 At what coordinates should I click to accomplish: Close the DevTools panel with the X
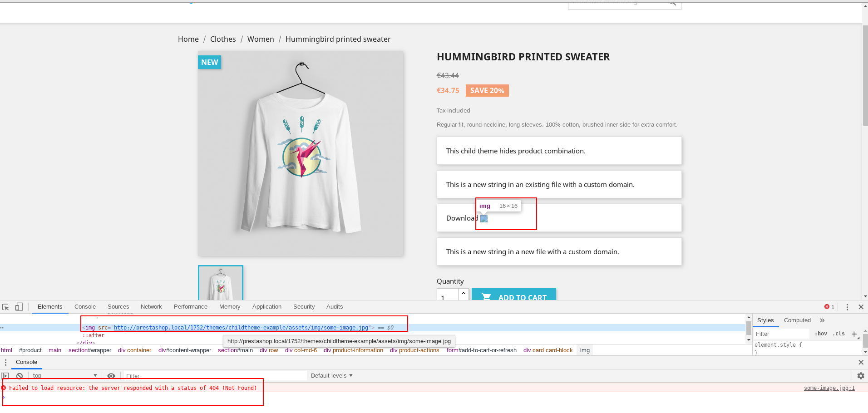click(861, 307)
